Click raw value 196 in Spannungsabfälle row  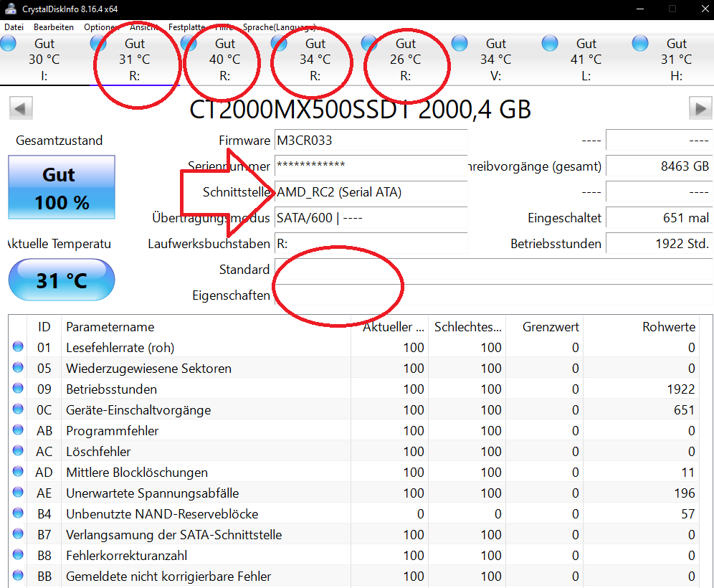[x=685, y=493]
